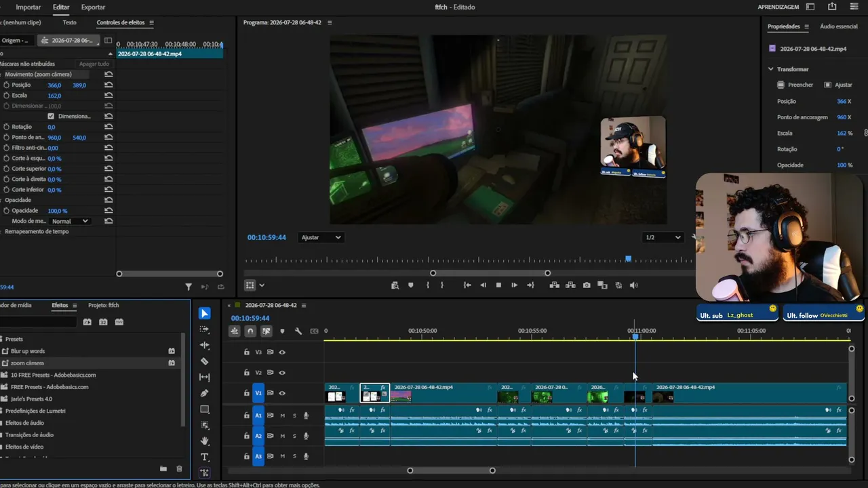868x488 pixels.
Task: Select the Track Select Forward tool
Action: tap(205, 329)
